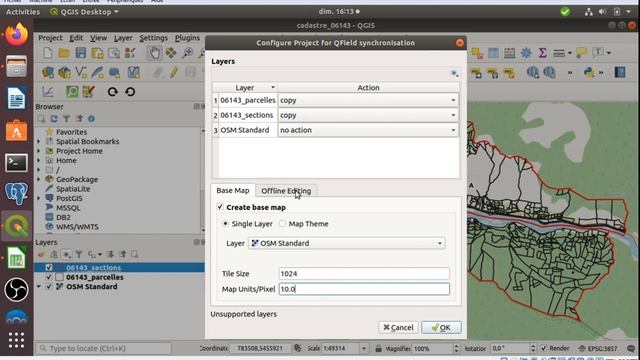This screenshot has width=640, height=360.
Task: Select the Pan Map hand tool
Action: [154, 53]
